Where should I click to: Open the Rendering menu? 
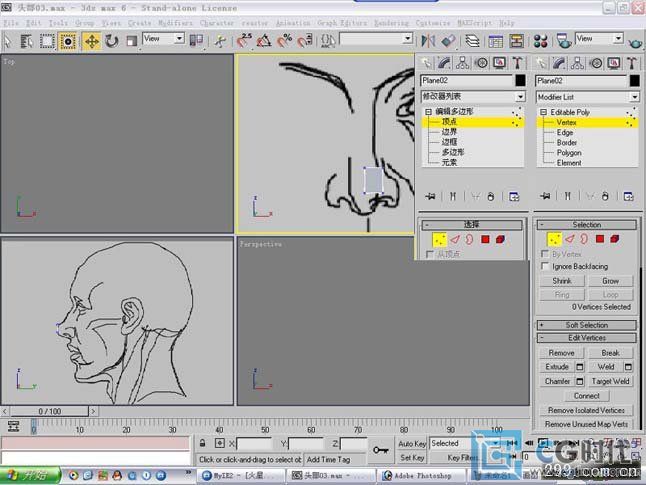coord(391,23)
